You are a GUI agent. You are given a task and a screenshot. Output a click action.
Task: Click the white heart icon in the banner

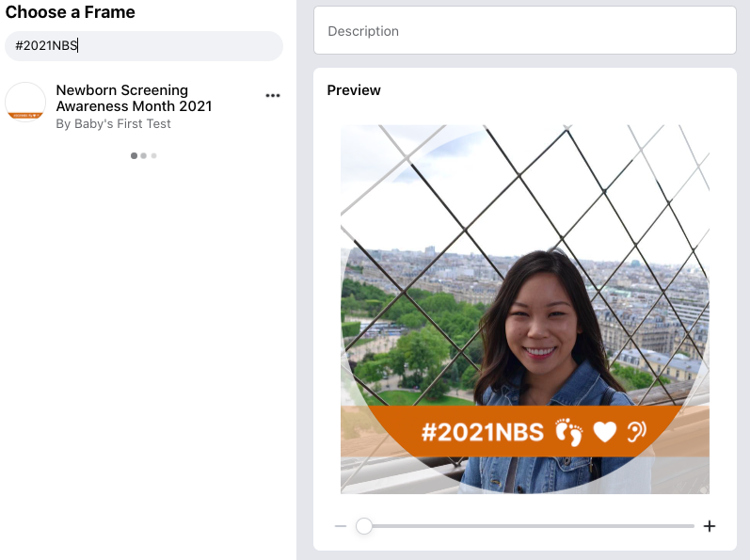click(x=604, y=432)
